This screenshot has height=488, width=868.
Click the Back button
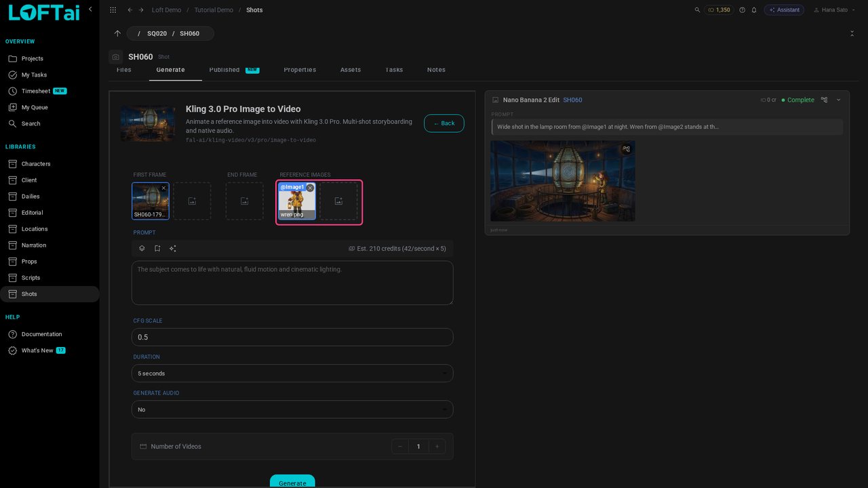coord(444,123)
